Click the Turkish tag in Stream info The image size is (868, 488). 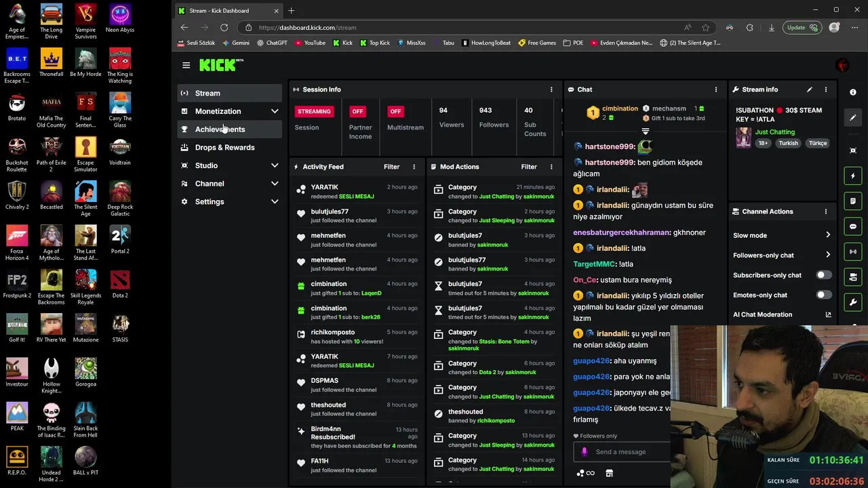point(788,143)
